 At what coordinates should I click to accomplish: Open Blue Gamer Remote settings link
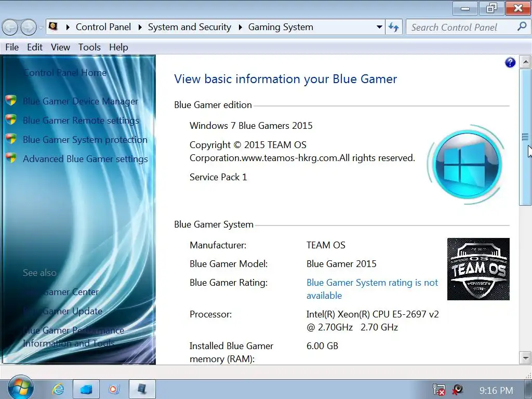pos(81,121)
